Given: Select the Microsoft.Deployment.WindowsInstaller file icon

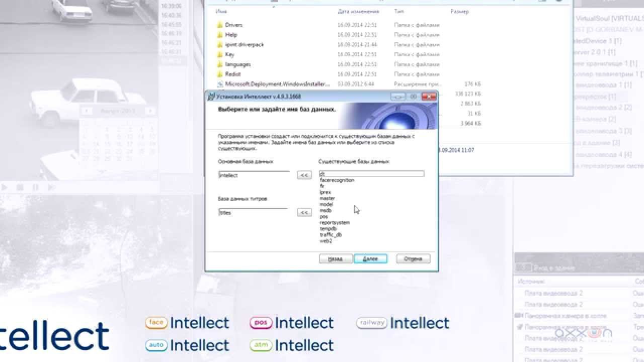Looking at the screenshot, I should click(x=220, y=84).
